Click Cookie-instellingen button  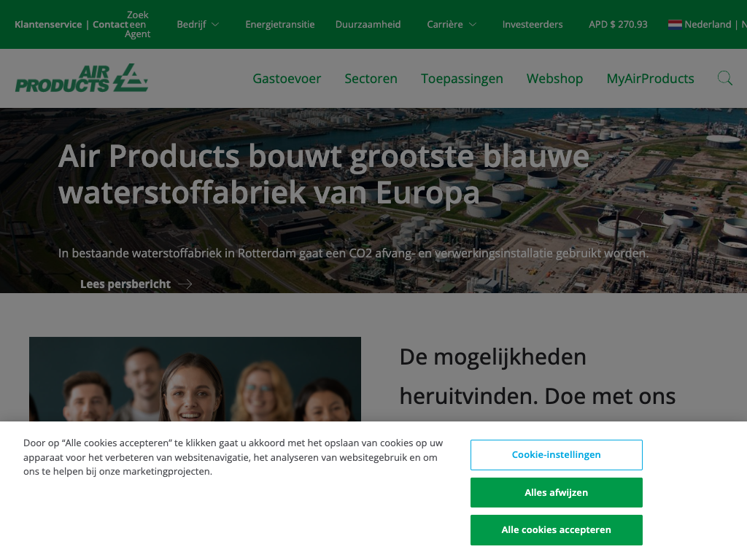point(557,455)
